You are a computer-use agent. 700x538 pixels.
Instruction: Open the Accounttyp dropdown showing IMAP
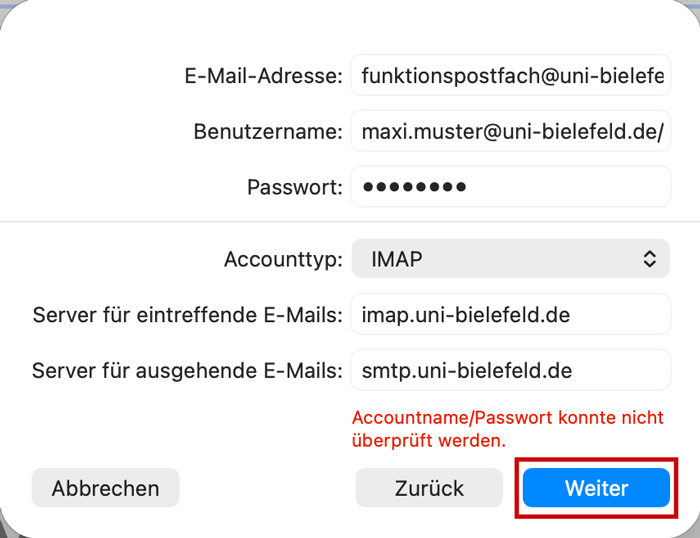tap(510, 259)
